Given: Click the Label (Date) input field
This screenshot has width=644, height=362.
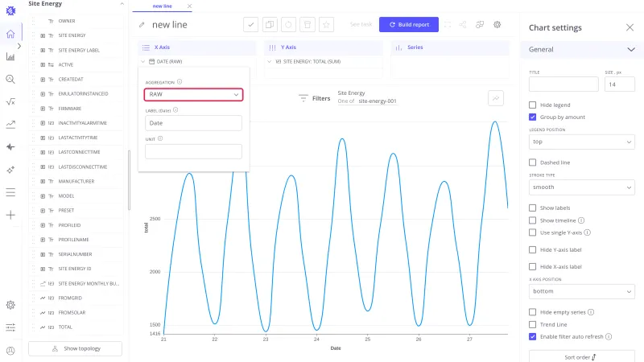Looking at the screenshot, I should [x=193, y=123].
